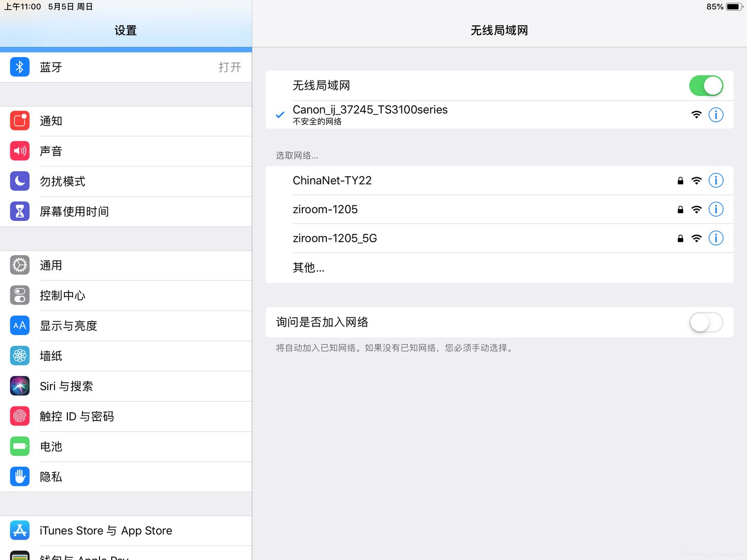Click the Wi-Fi signal icon beside ziroom-1205

point(696,209)
